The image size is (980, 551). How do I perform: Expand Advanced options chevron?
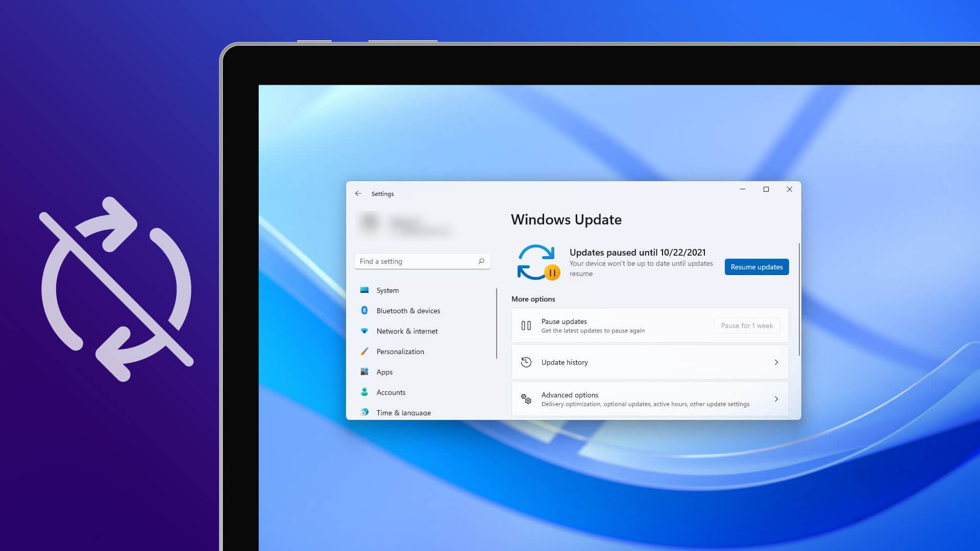click(776, 399)
